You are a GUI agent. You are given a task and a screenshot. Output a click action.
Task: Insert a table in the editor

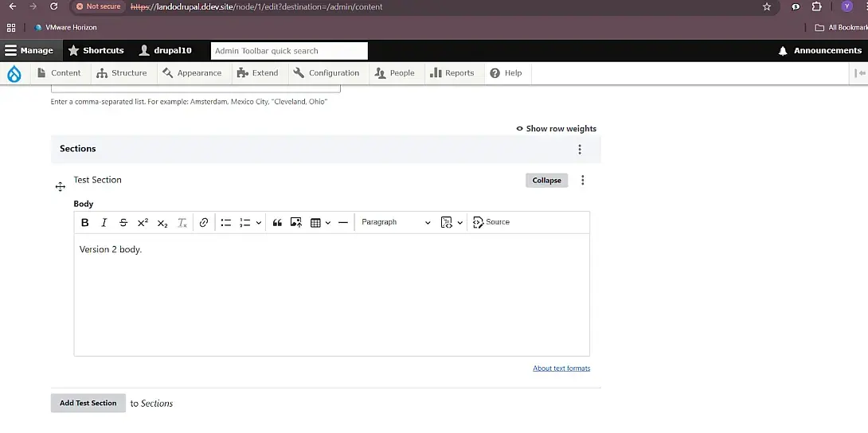[x=315, y=222]
